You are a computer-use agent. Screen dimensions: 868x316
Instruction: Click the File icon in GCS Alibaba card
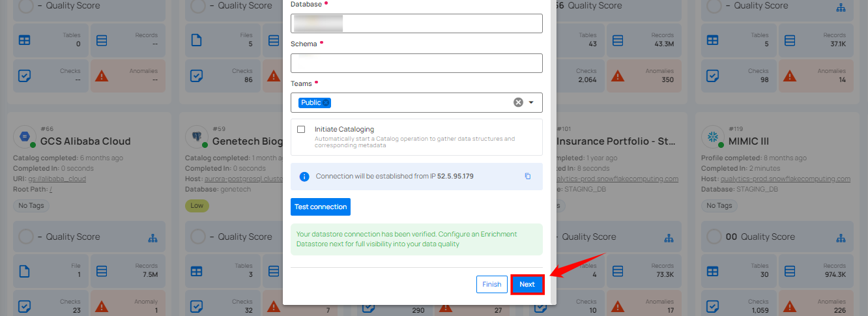point(24,271)
